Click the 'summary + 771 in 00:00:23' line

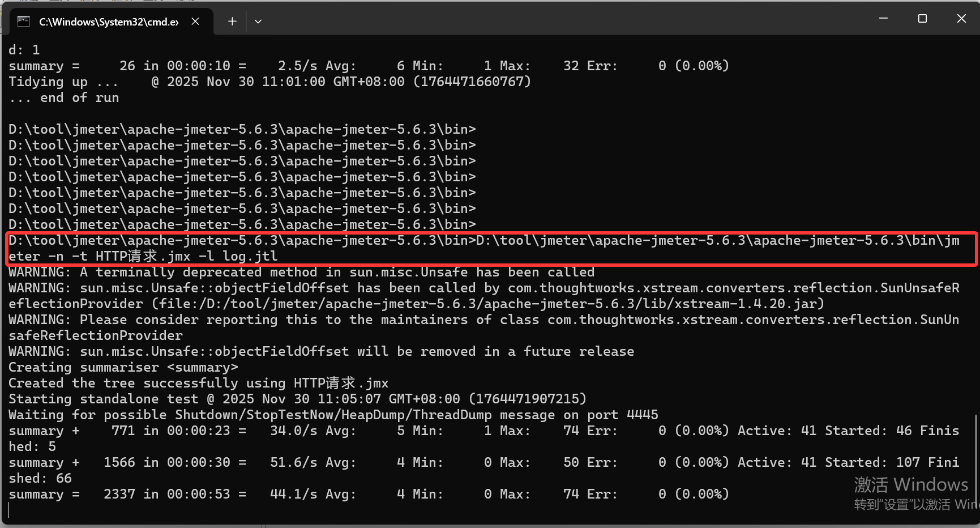[x=484, y=438]
